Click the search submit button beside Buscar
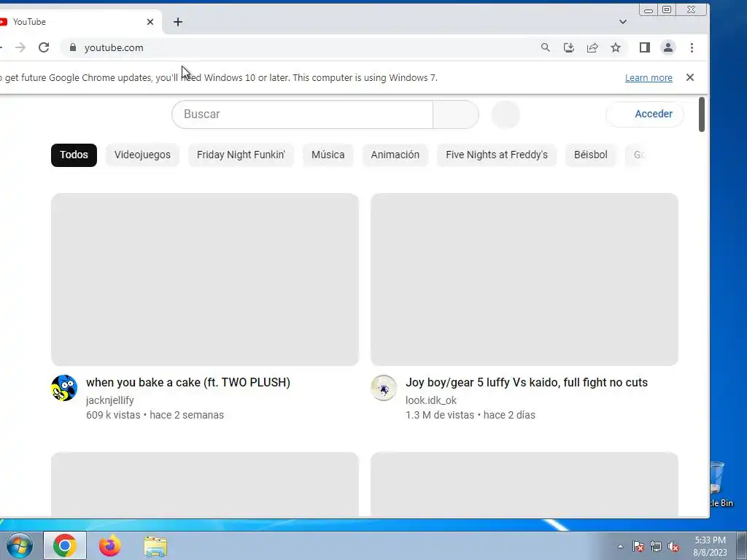747x560 pixels. click(456, 114)
